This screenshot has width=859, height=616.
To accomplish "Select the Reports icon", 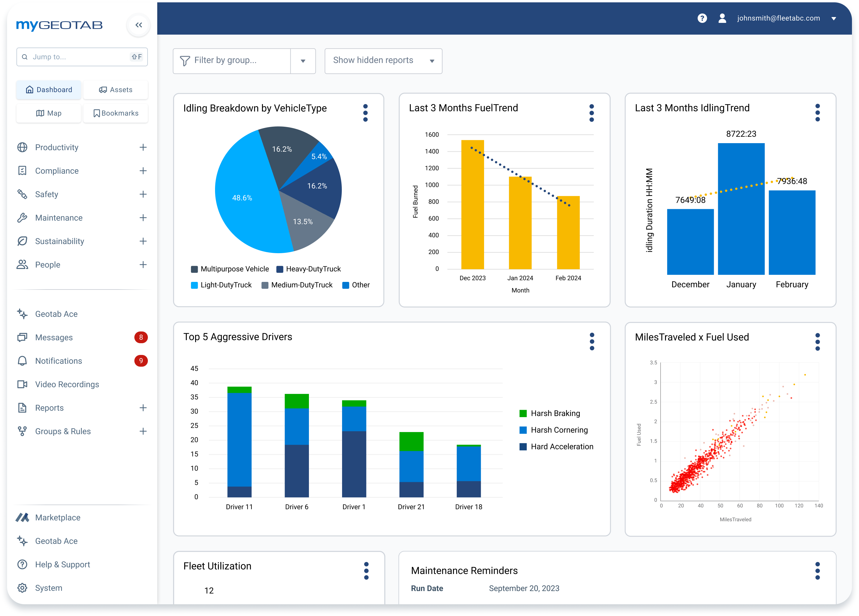I will tap(22, 408).
